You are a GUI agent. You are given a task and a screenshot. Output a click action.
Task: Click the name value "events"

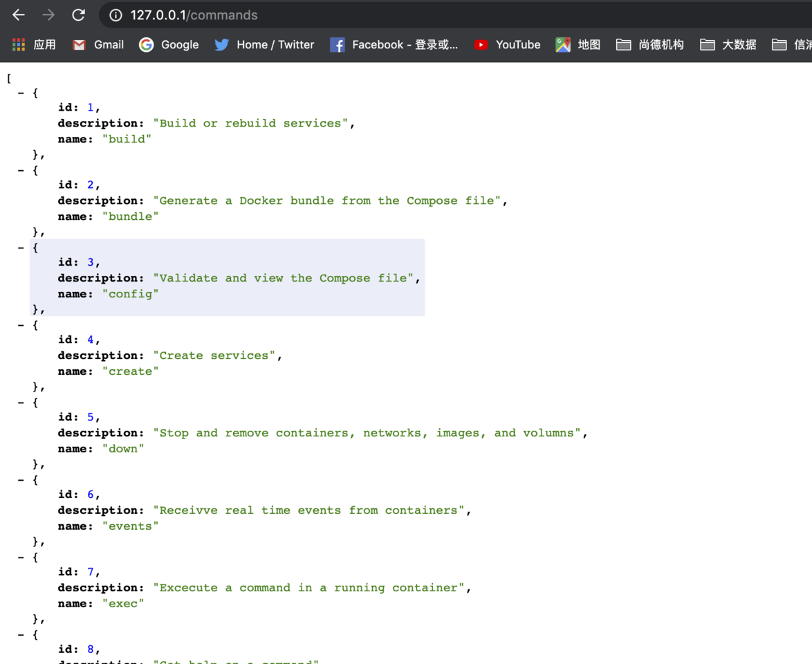(131, 526)
